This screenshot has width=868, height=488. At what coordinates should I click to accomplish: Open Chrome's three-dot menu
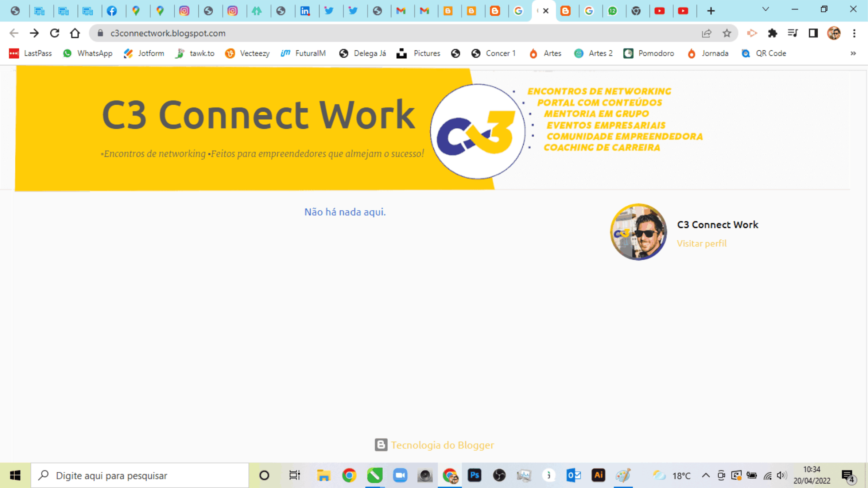[854, 33]
